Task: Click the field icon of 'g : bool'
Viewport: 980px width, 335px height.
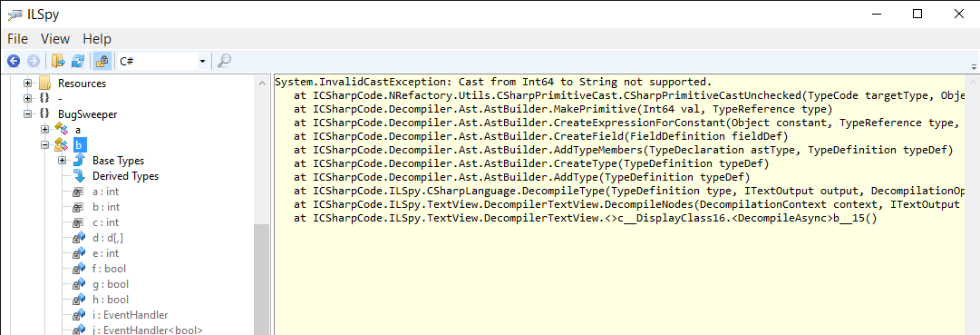Action: pos(79,284)
